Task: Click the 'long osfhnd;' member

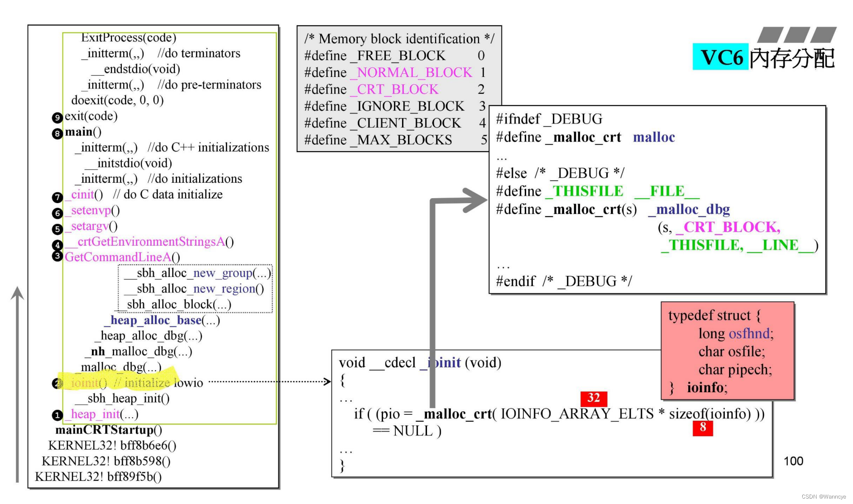Action: click(x=736, y=333)
